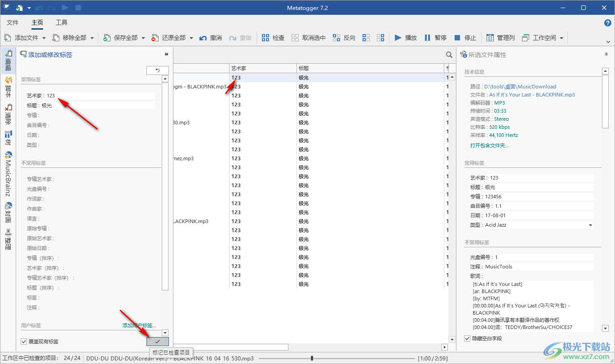Expand the 添加文件 dropdown arrow

[x=44, y=38]
